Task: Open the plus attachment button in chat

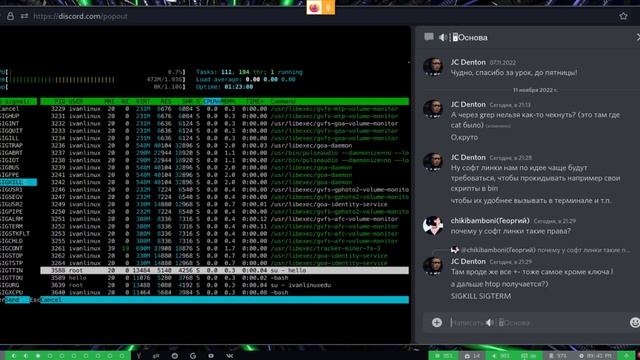Action: [x=437, y=322]
